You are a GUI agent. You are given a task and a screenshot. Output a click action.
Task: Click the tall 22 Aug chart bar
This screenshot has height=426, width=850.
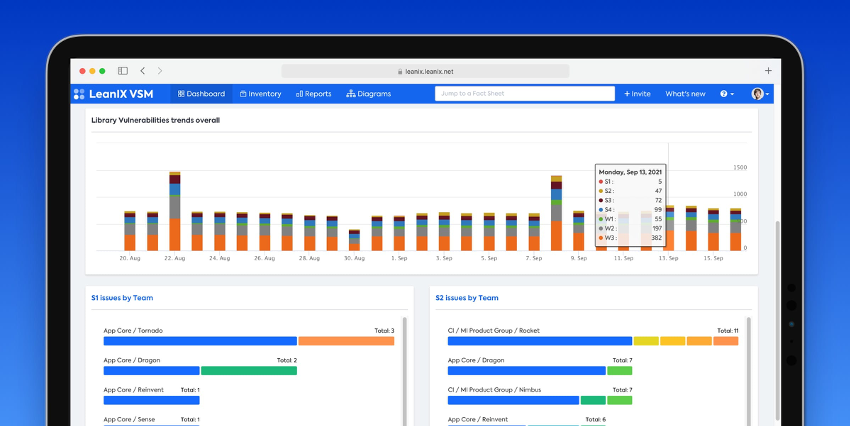click(x=174, y=212)
